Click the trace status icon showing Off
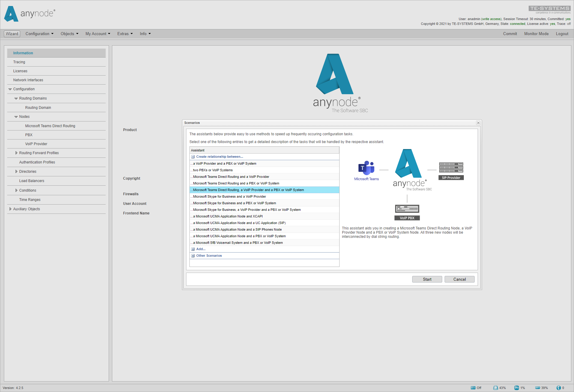This screenshot has width=574, height=392. point(473,388)
